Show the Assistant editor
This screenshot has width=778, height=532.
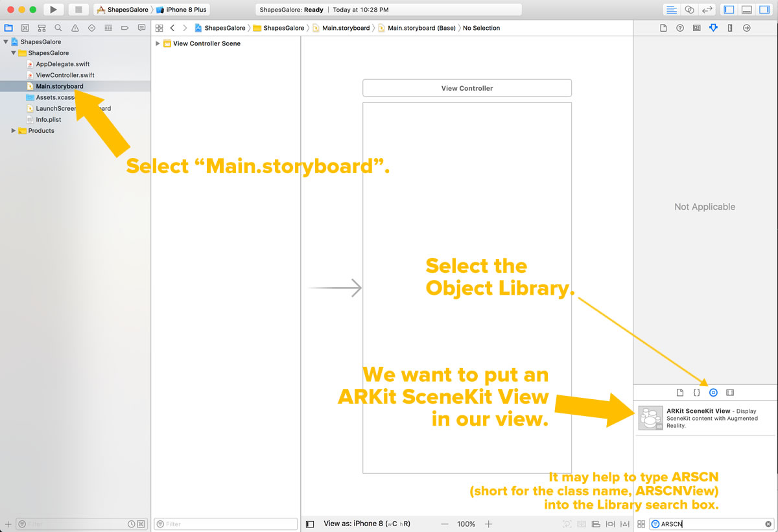coord(689,10)
